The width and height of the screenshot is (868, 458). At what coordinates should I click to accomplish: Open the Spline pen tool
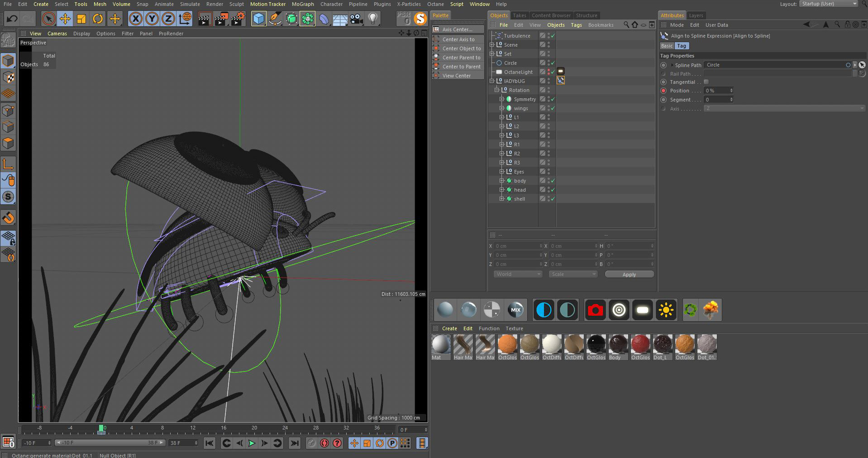[275, 19]
